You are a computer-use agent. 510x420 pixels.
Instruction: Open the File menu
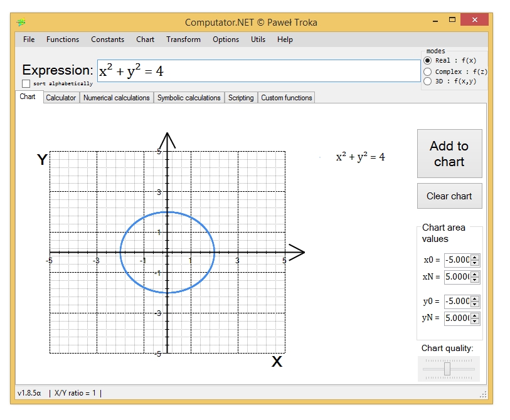pos(29,39)
